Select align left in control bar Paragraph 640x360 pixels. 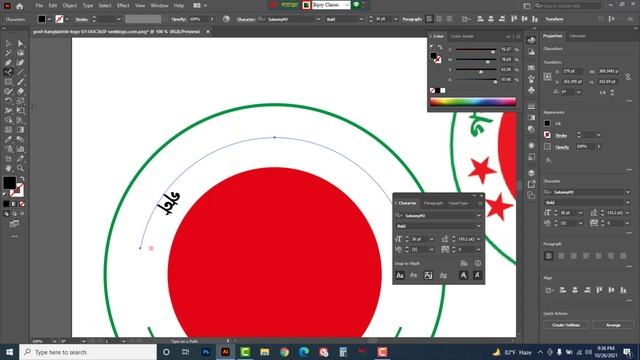pos(429,19)
